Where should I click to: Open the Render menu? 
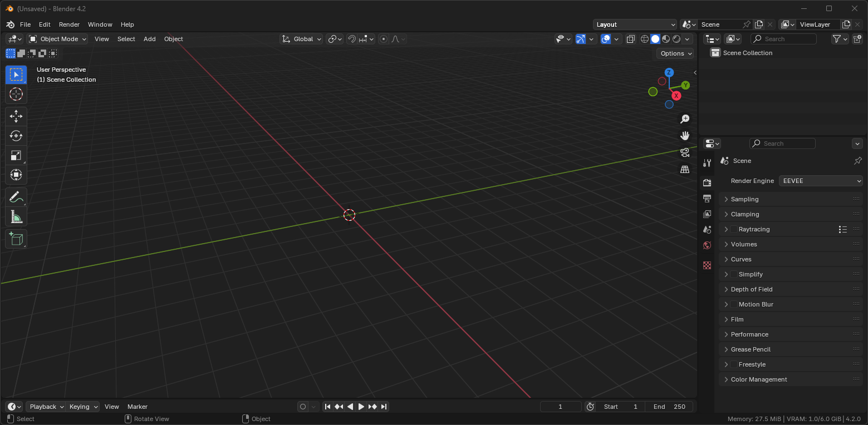pyautogui.click(x=69, y=24)
